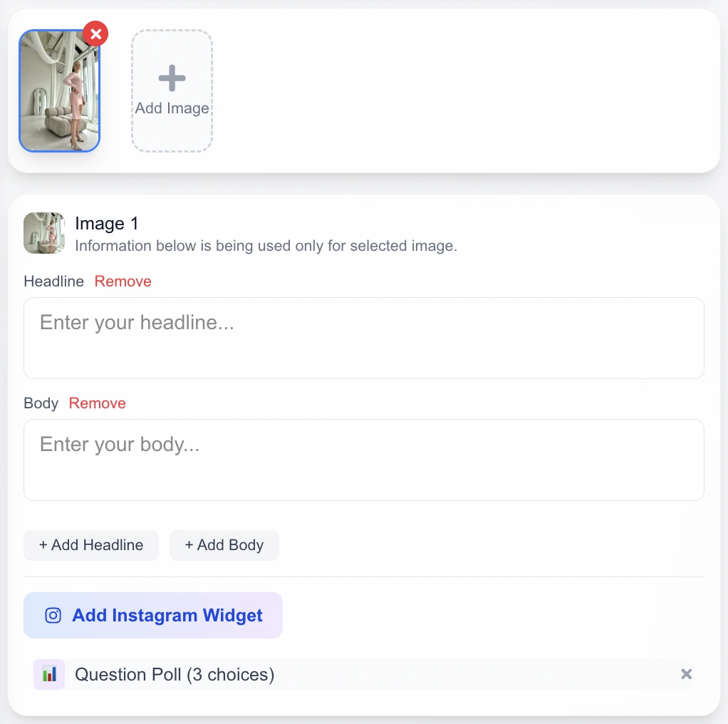Viewport: 728px width, 724px height.
Task: Click the poll bar chart icon
Action: click(49, 674)
